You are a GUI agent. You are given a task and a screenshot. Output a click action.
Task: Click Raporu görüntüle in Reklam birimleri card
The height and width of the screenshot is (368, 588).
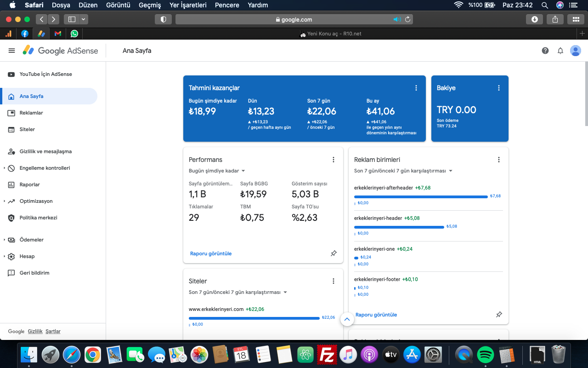pyautogui.click(x=376, y=315)
